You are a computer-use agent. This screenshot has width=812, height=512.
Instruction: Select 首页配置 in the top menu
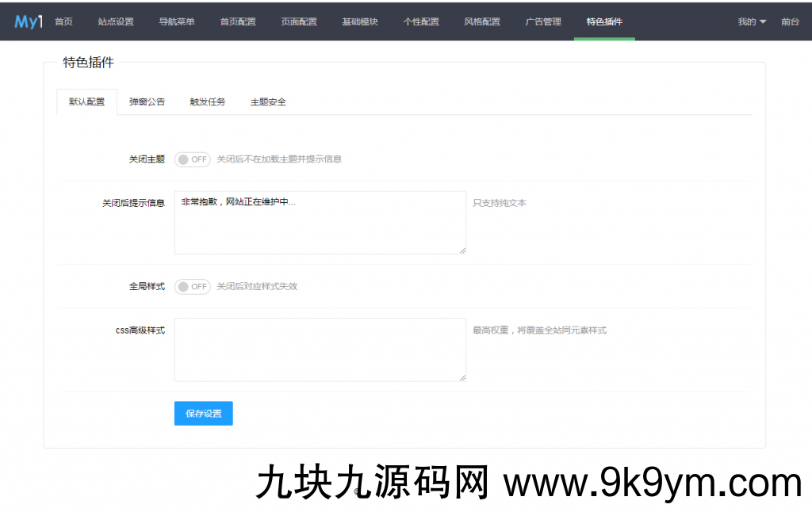pyautogui.click(x=238, y=21)
